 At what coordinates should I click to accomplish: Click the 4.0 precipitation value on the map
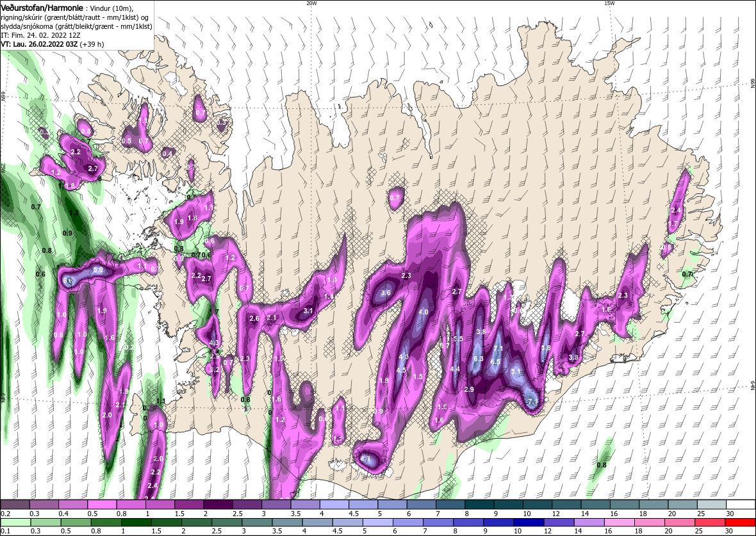tap(423, 312)
